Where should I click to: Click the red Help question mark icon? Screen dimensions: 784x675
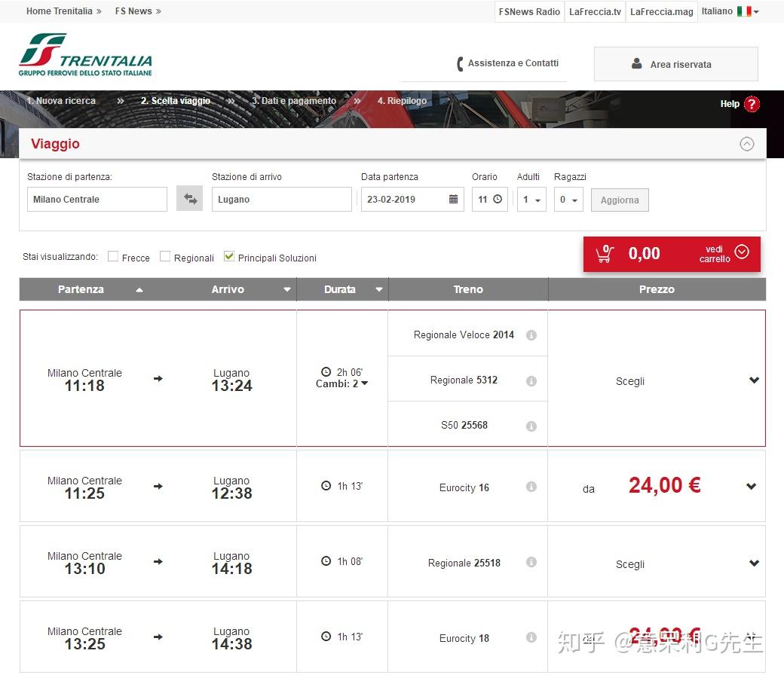coord(752,104)
